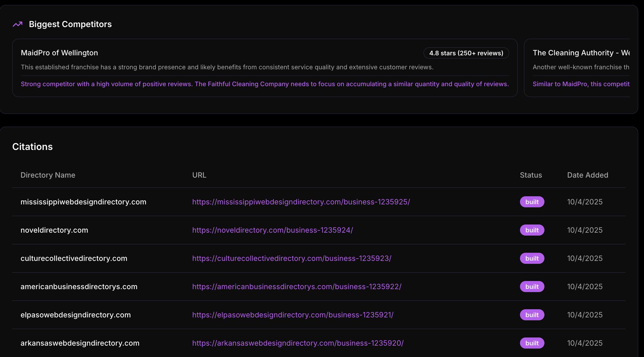Click the built status badge for noveldirectory.com
The height and width of the screenshot is (357, 644).
click(532, 230)
